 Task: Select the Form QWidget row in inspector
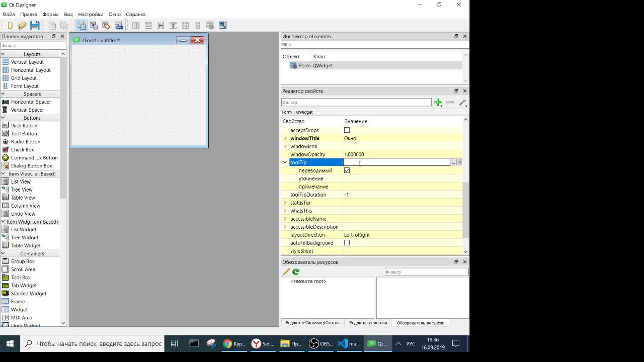point(371,66)
